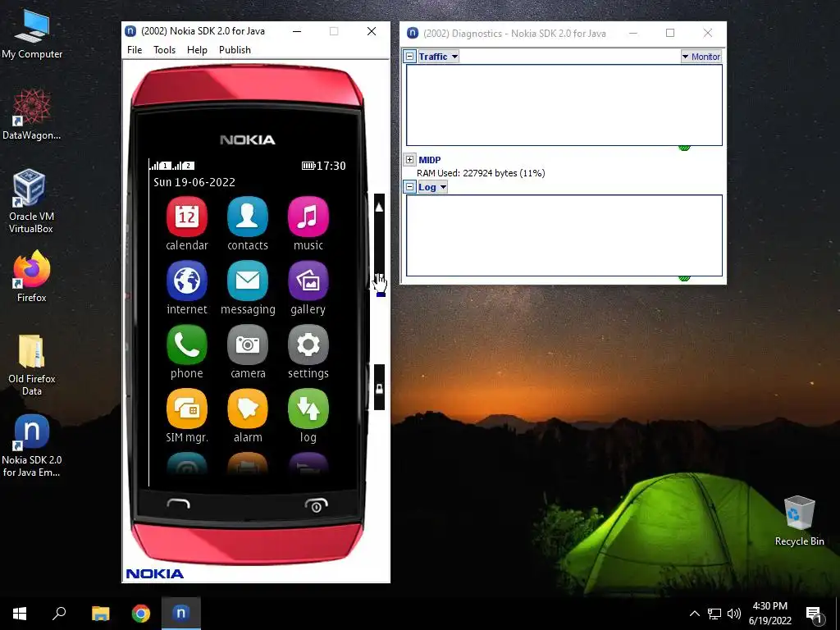Open the log app icon
Screen dimensions: 840x630
[308, 409]
